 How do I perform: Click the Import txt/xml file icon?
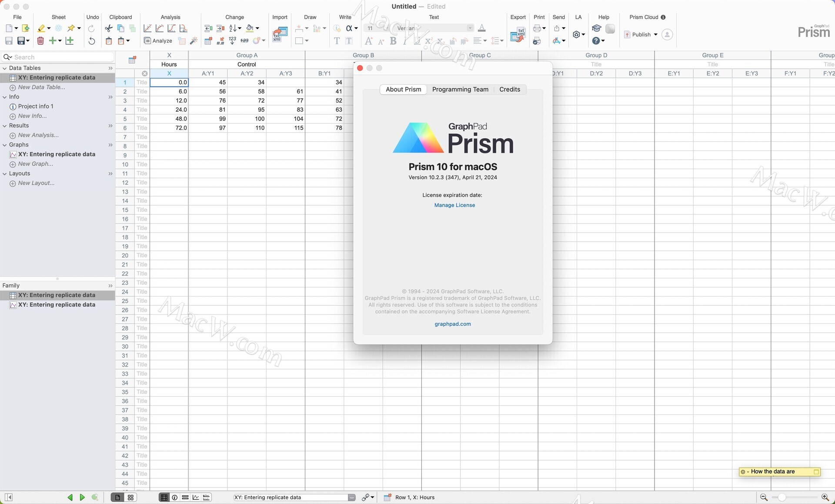point(280,34)
